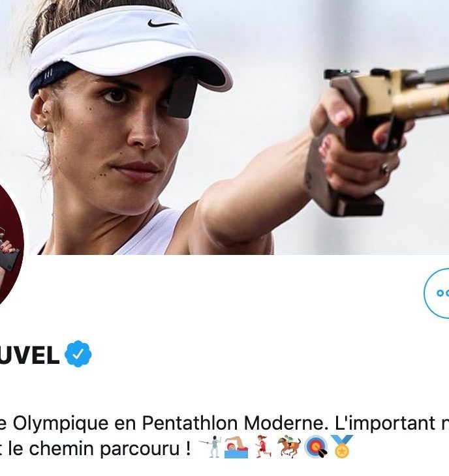
Task: Click the display name ending in UVEL
Action: point(30,355)
